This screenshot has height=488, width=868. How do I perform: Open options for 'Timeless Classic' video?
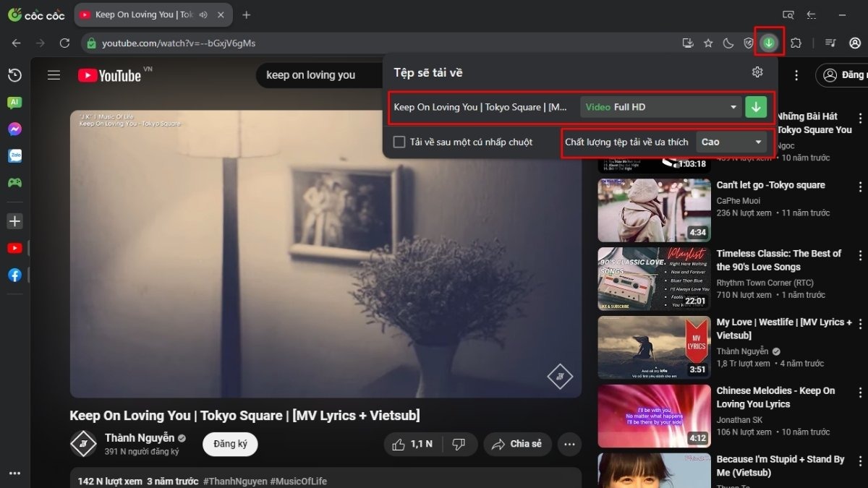pyautogui.click(x=861, y=255)
